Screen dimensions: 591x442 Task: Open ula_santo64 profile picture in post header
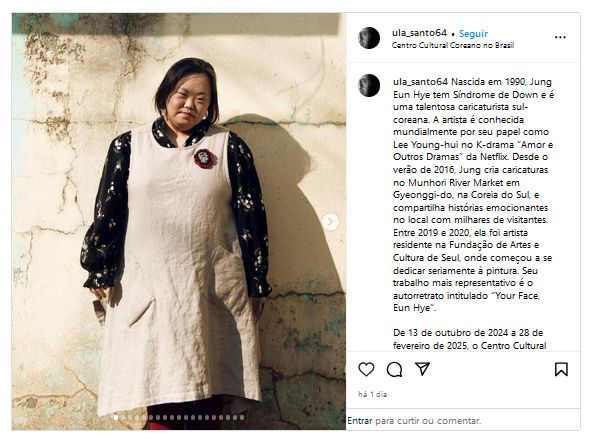[369, 38]
